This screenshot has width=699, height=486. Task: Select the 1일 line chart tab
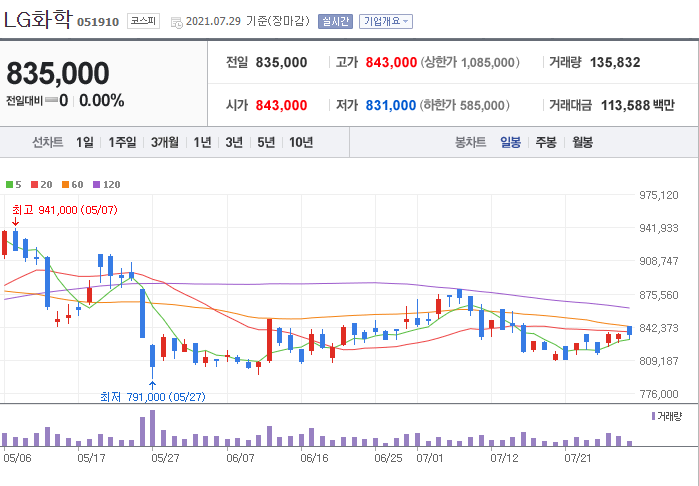tap(85, 142)
